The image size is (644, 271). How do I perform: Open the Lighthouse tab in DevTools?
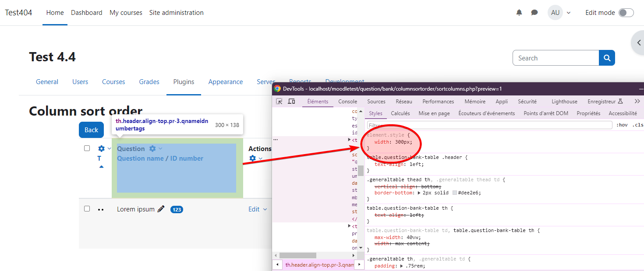(564, 102)
